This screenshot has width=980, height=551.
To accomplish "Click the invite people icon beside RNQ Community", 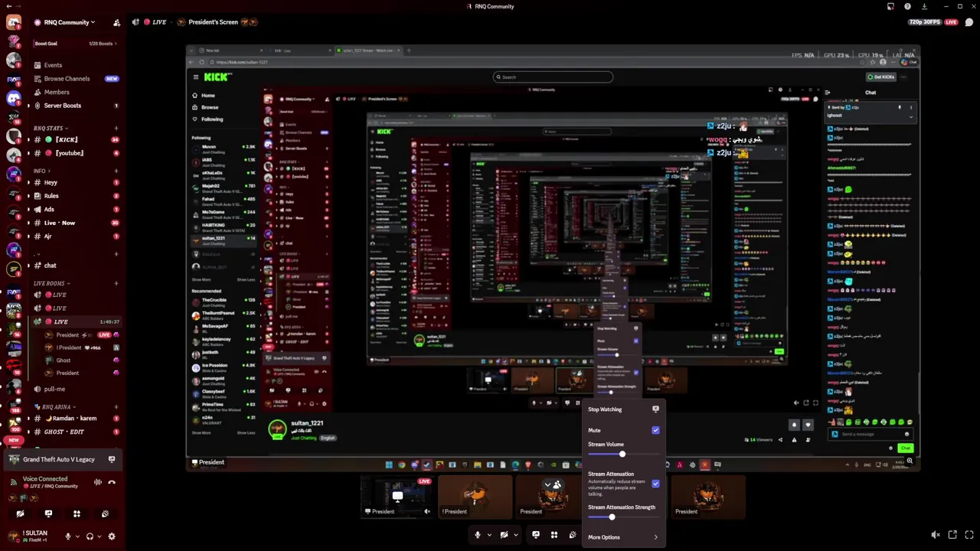I will (x=116, y=22).
